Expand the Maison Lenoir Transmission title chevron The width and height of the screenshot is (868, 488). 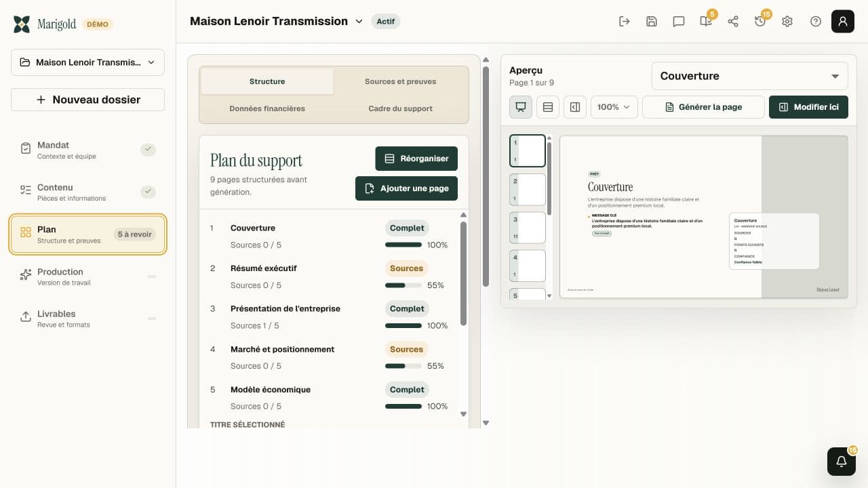click(x=359, y=21)
